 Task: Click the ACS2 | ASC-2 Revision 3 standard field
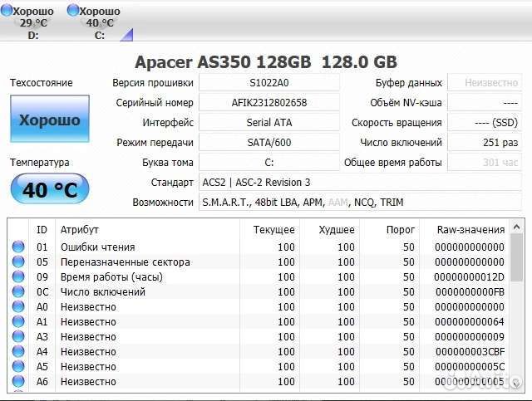360,183
